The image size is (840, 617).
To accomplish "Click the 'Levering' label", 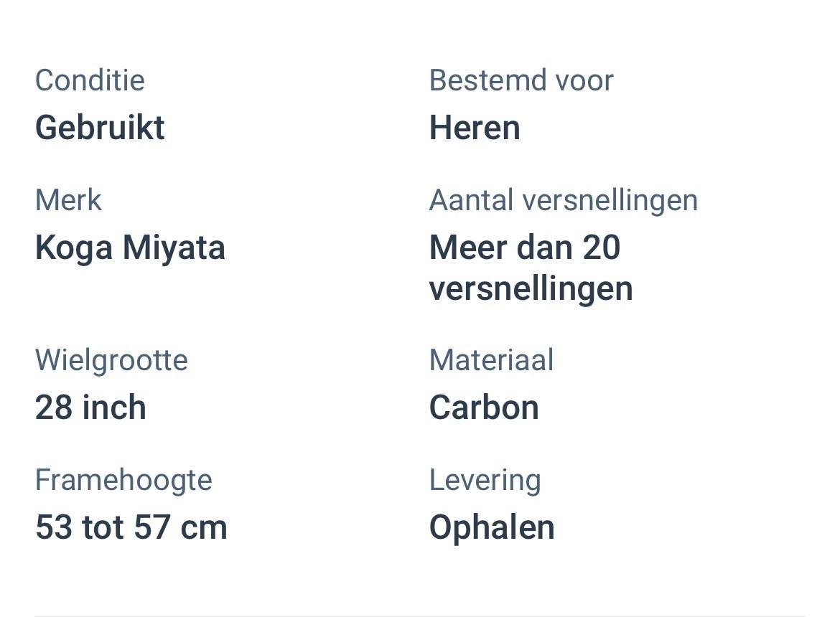I will click(485, 480).
